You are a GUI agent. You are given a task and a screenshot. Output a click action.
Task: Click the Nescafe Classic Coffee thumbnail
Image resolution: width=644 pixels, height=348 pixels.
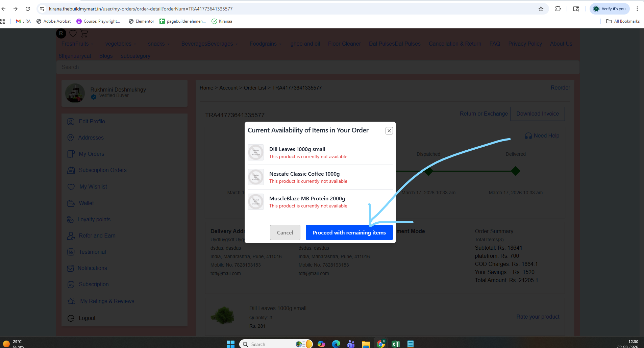point(256,177)
